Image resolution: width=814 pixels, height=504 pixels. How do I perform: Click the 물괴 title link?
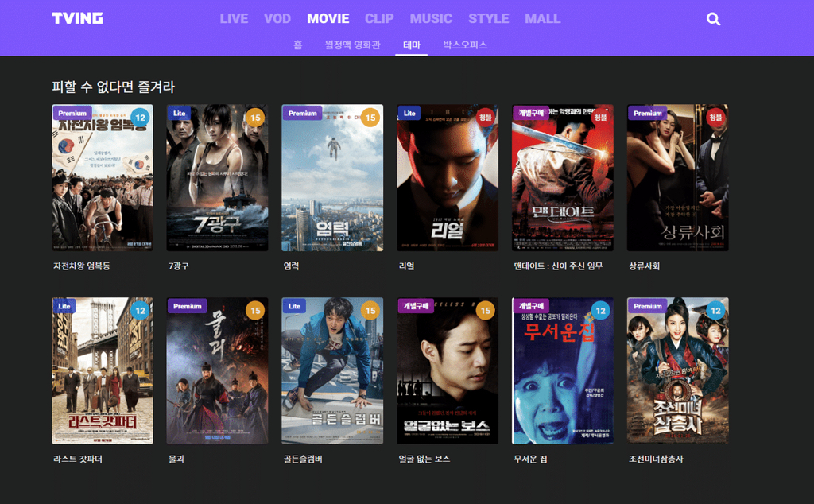coord(176,459)
